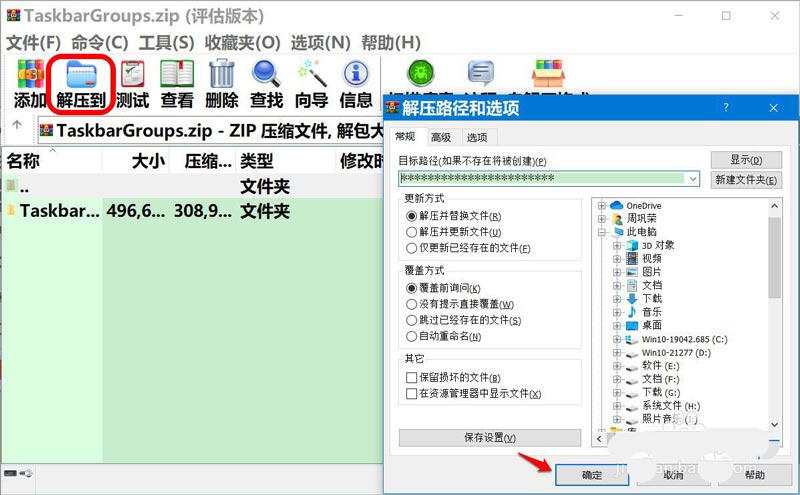The width and height of the screenshot is (800, 495).
Task: Expand the 3D 对象 tree node
Action: click(x=617, y=245)
